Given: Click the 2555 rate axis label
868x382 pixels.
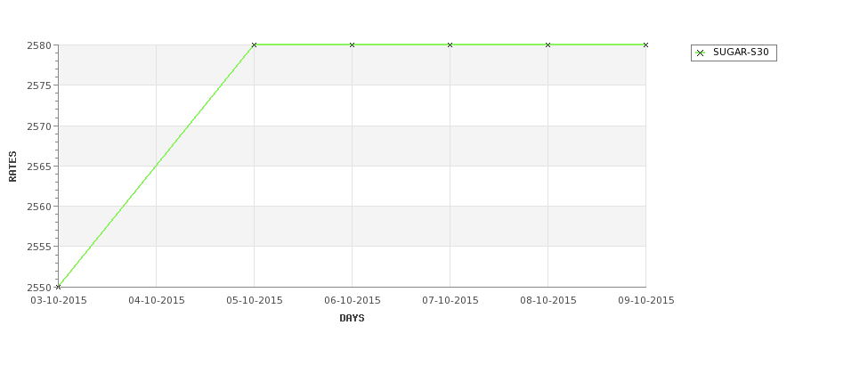Looking at the screenshot, I should 39,247.
